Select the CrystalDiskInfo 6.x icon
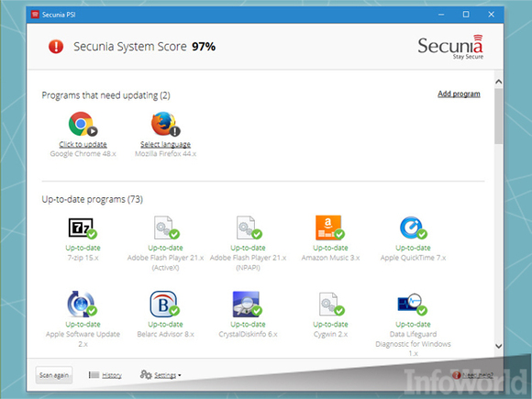This screenshot has height=399, width=532. 248,304
